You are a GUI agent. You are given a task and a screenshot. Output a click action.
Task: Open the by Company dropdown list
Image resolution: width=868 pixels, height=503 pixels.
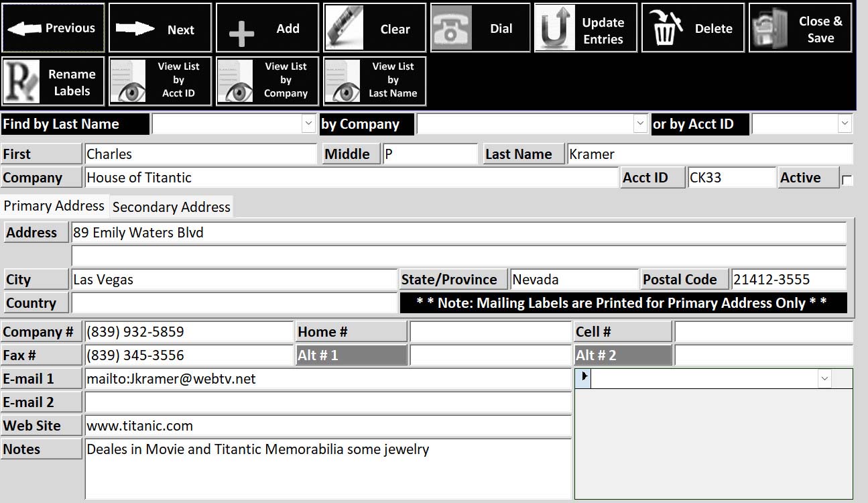click(640, 123)
